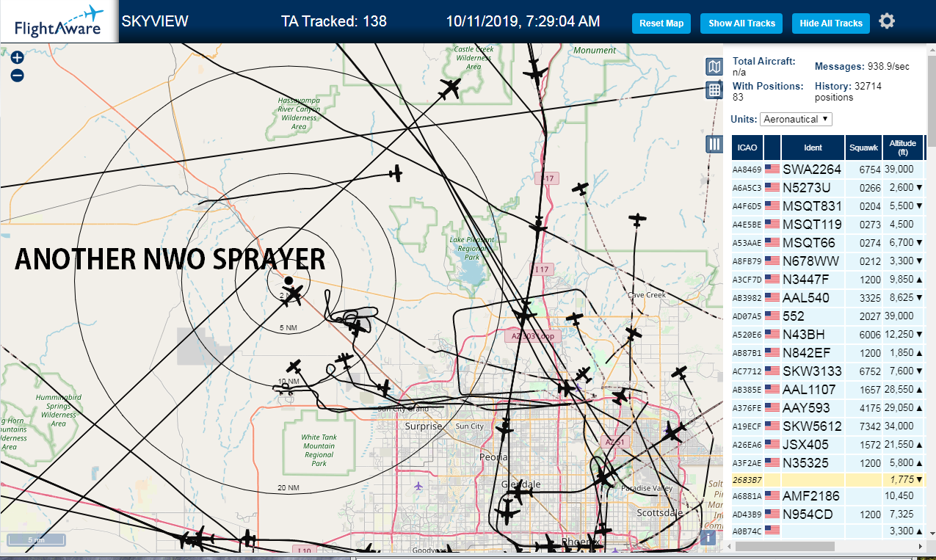The image size is (936, 560).
Task: Sort table by Altitude (ft) column
Action: pos(902,148)
